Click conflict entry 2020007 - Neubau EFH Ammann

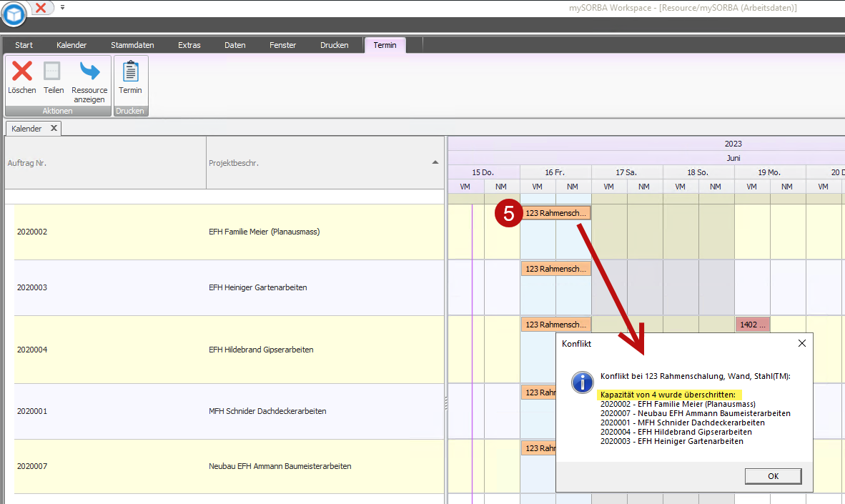pyautogui.click(x=695, y=413)
